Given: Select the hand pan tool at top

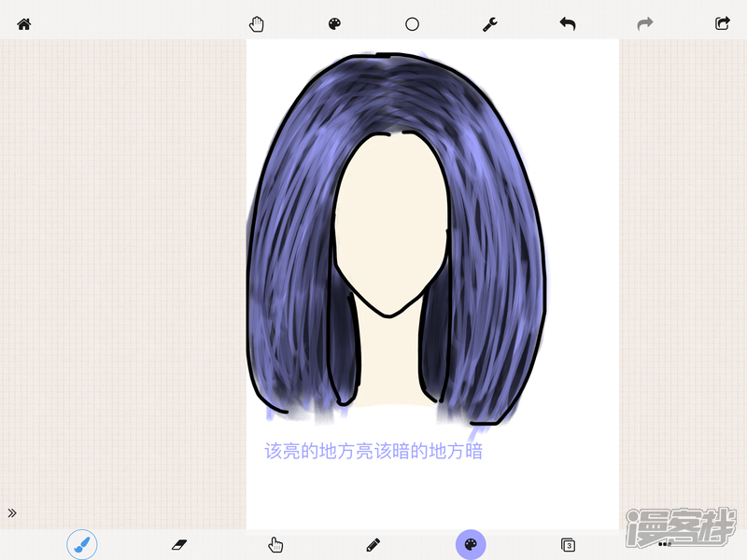Looking at the screenshot, I should [257, 24].
